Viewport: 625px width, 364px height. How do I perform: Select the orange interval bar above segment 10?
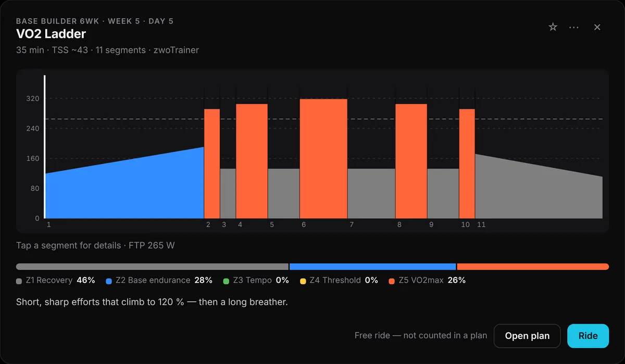(467, 164)
